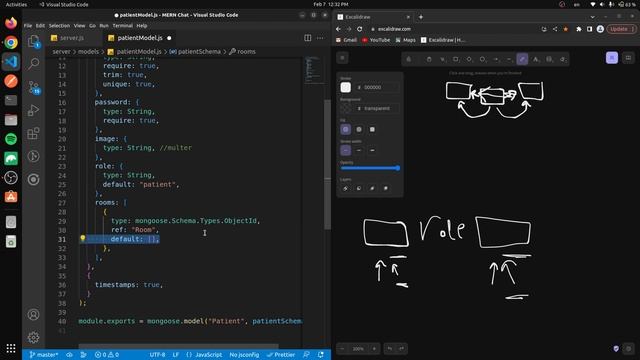The width and height of the screenshot is (640, 360).
Task: Set extra bold stroke width
Action: [372, 151]
